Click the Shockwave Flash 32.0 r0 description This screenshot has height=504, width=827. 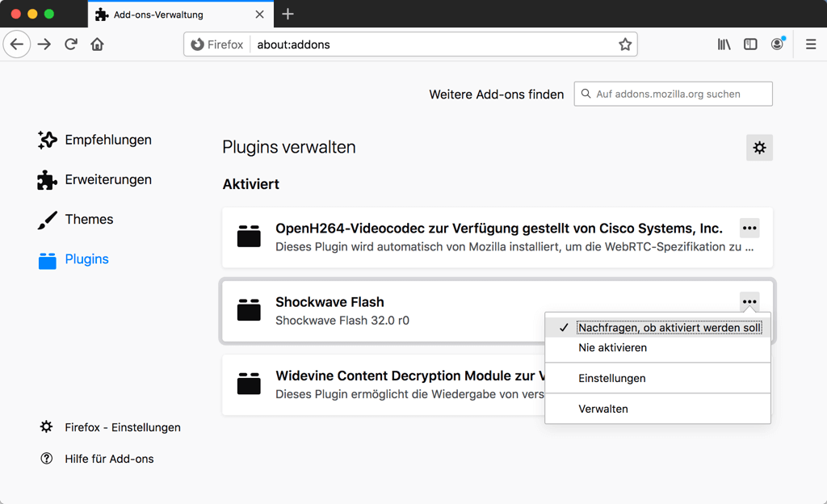tap(342, 321)
